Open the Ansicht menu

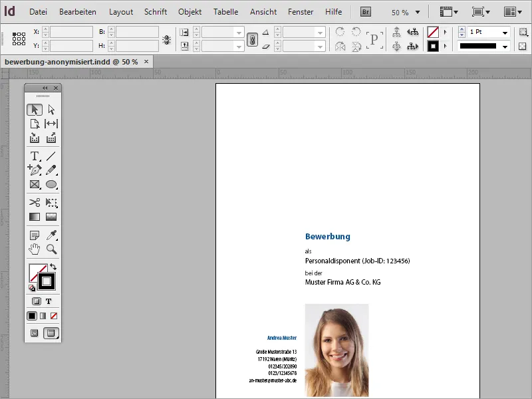tap(263, 11)
